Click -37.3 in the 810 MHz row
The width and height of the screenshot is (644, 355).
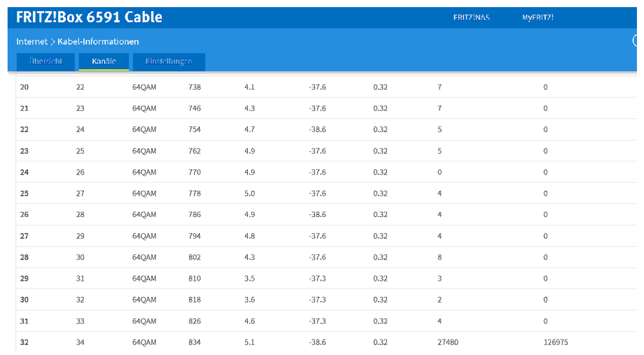pos(317,279)
